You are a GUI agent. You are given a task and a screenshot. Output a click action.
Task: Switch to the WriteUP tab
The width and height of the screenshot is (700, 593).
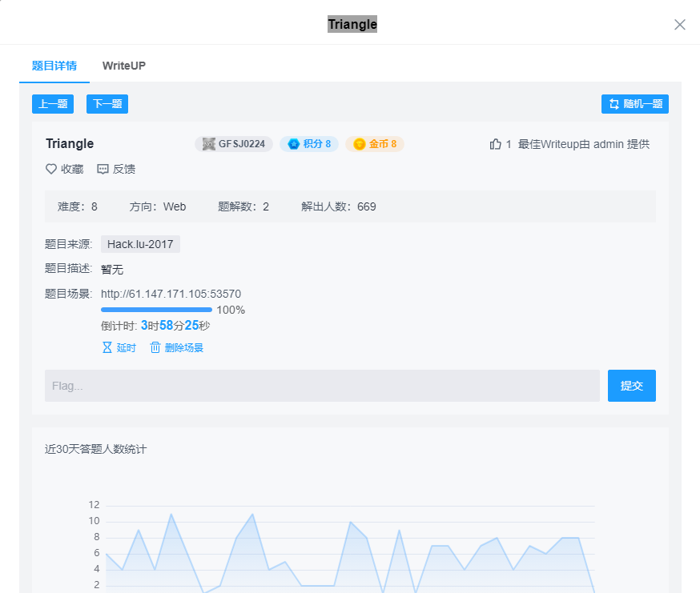123,66
